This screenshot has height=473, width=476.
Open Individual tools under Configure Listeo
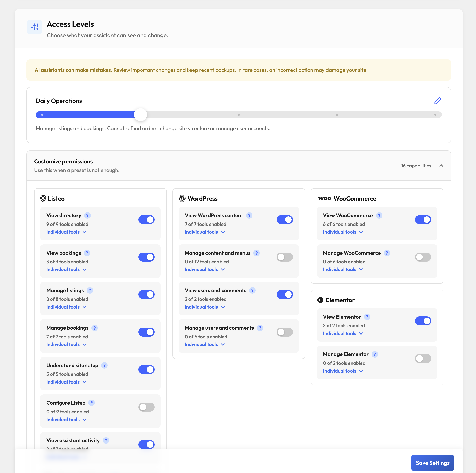tap(67, 420)
